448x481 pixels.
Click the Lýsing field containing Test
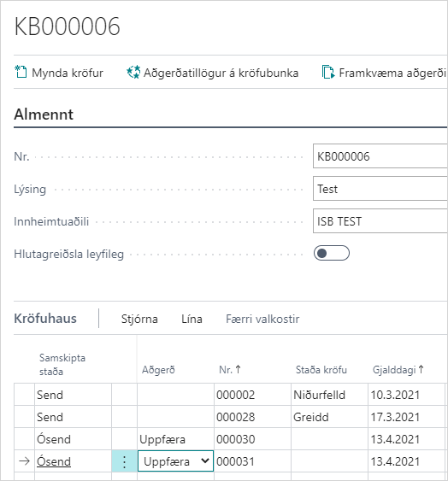coord(380,189)
